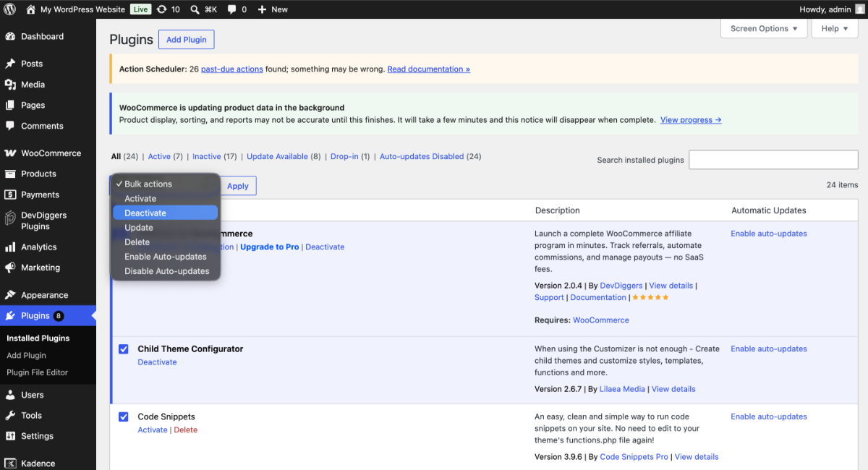Click the Appearance brush icon
Screen dimensions: 868x470
click(10, 295)
